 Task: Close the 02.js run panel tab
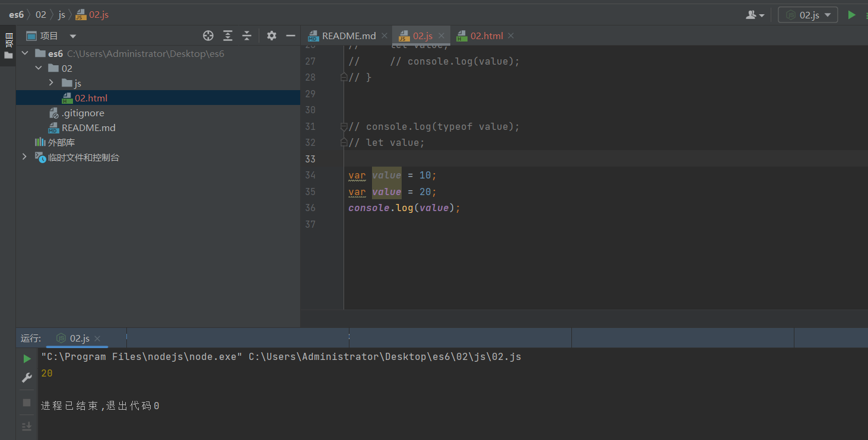click(x=97, y=339)
